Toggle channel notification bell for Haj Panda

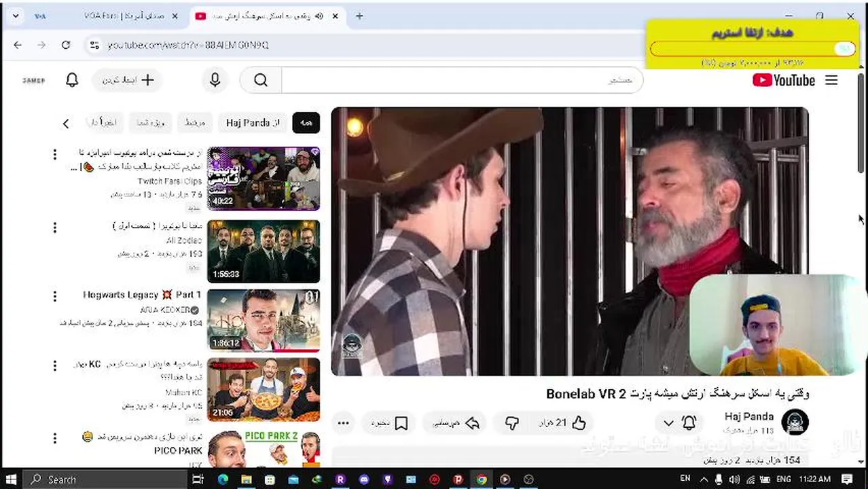(689, 423)
